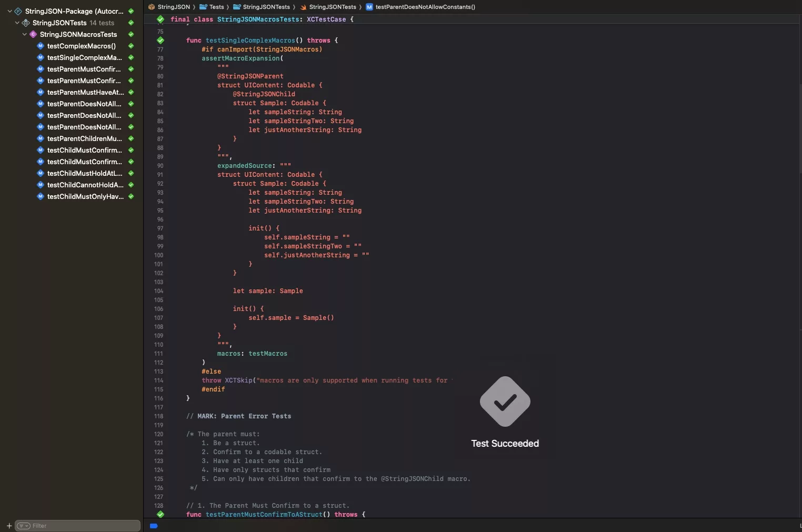
Task: Toggle breakpoints with blue tag in debug bar
Action: (x=154, y=526)
